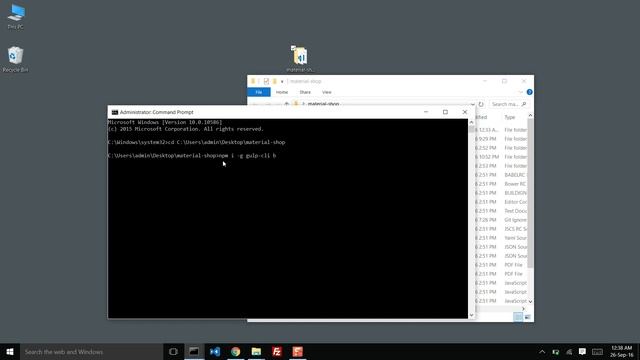
Task: Open the Share ribbon tab in Explorer
Action: [x=305, y=92]
